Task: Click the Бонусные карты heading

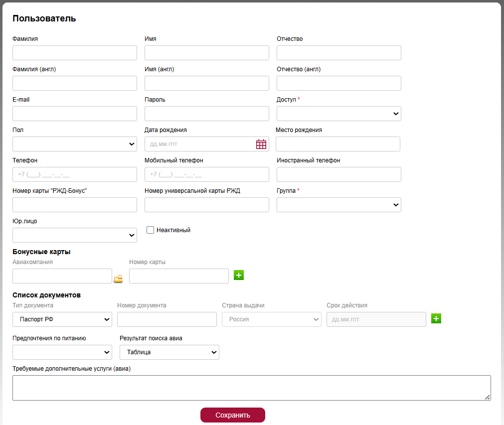Action: [x=41, y=252]
